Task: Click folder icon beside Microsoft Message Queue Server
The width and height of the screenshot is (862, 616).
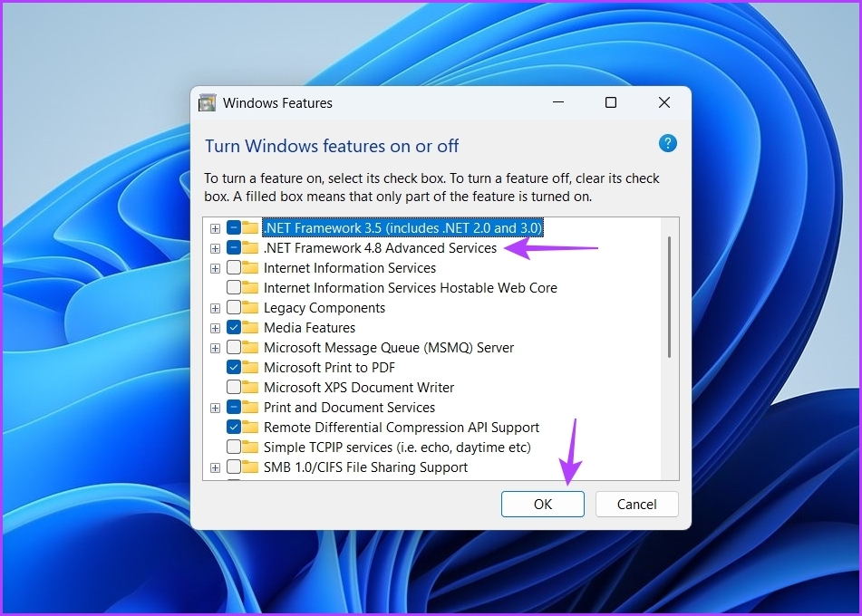Action: [x=250, y=347]
